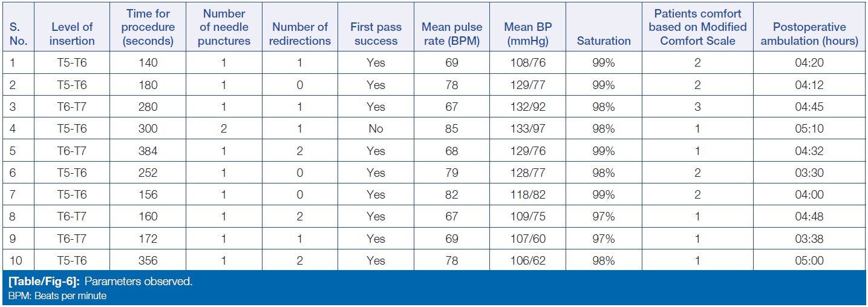Select the 'Mean pulse rate (BPM)' header

(452, 34)
